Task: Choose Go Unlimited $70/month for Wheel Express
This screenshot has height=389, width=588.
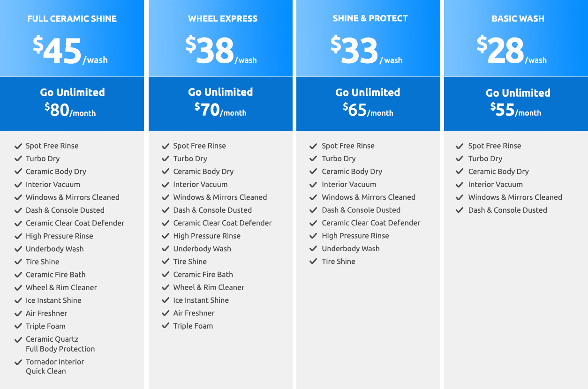Action: pos(220,103)
